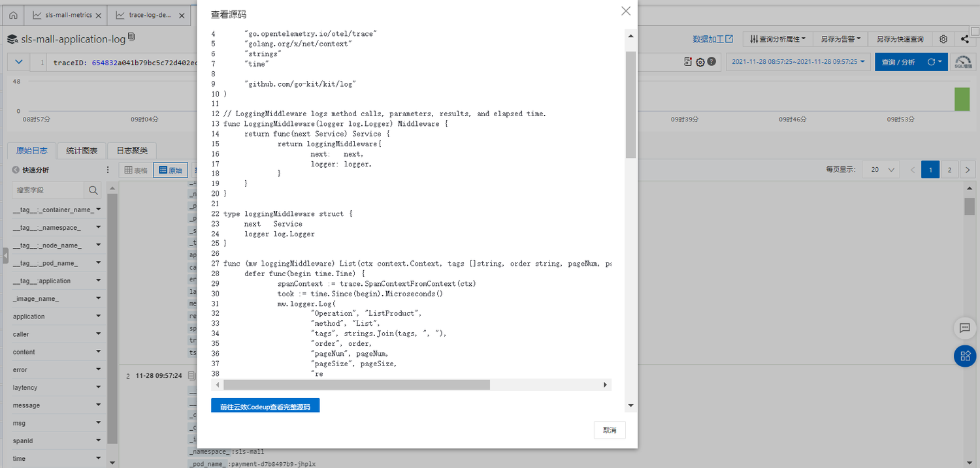Open the quick analysis more-options menu
Screen dimensions: 980x468
[x=108, y=170]
